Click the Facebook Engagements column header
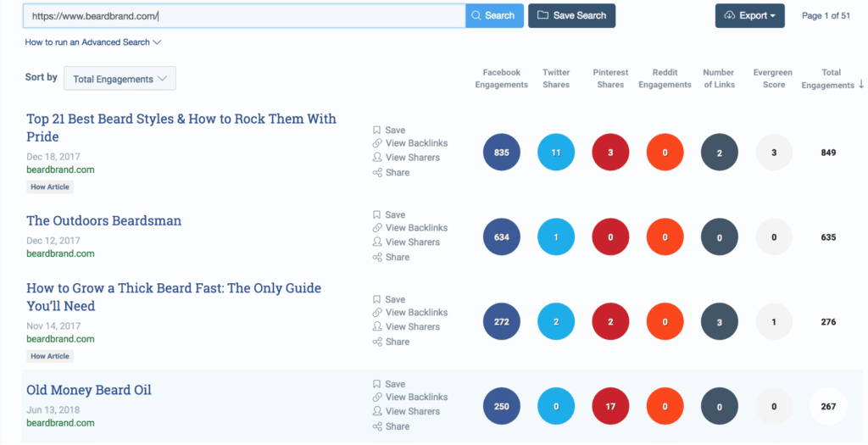The width and height of the screenshot is (868, 445). pyautogui.click(x=501, y=79)
